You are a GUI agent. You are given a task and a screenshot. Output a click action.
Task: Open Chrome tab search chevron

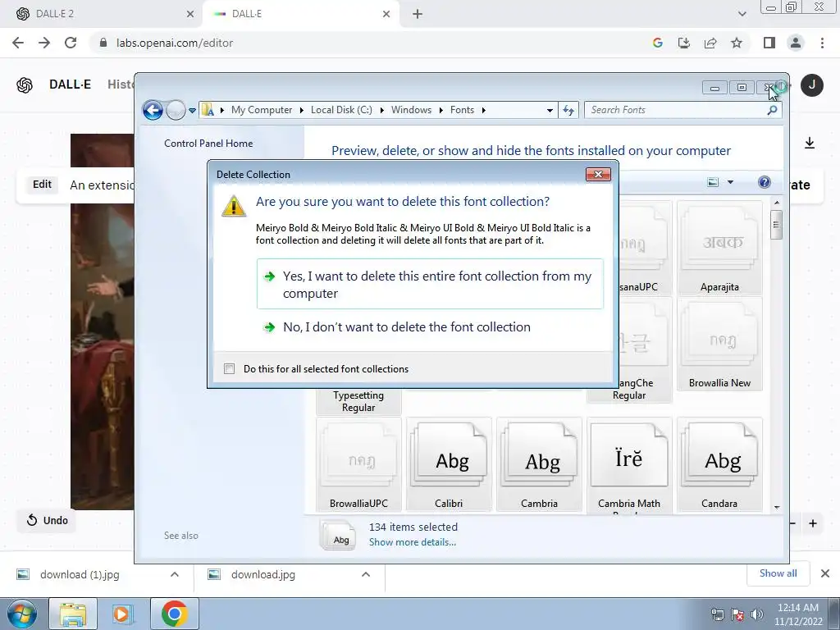(x=742, y=14)
